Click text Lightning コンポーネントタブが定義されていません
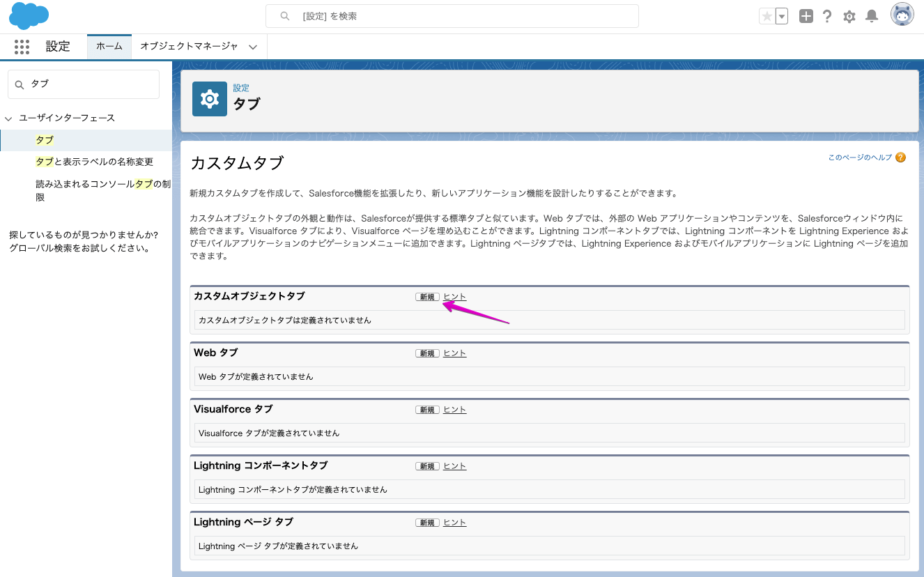The width and height of the screenshot is (924, 577). 293,490
